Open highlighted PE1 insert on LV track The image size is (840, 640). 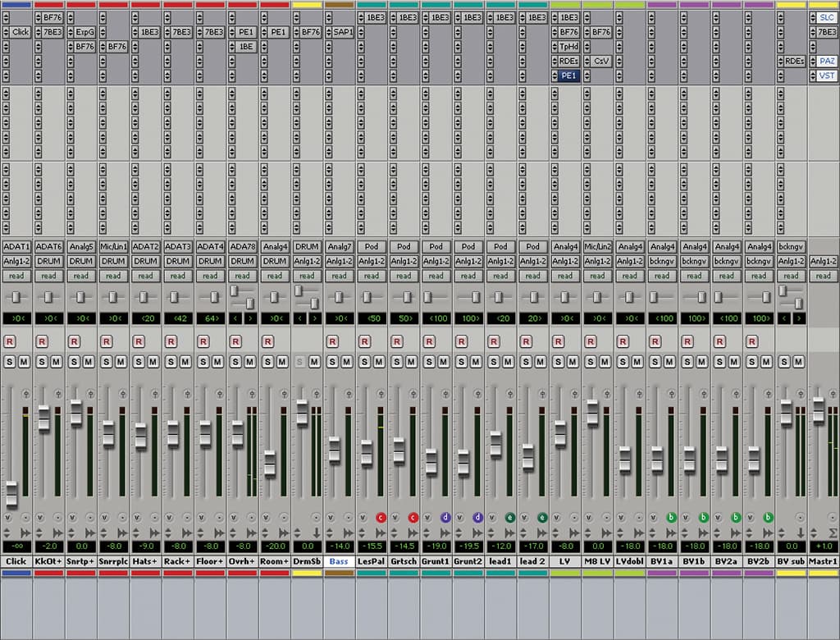(569, 75)
